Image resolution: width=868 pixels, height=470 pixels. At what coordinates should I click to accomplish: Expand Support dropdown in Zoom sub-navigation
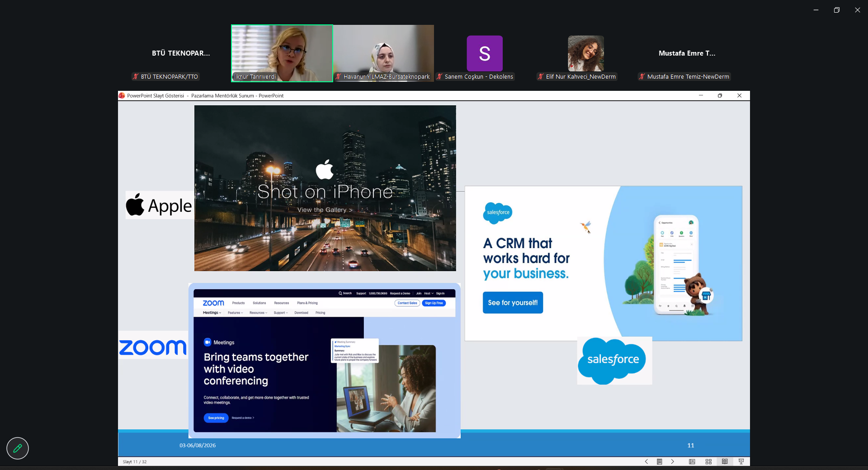pyautogui.click(x=281, y=313)
